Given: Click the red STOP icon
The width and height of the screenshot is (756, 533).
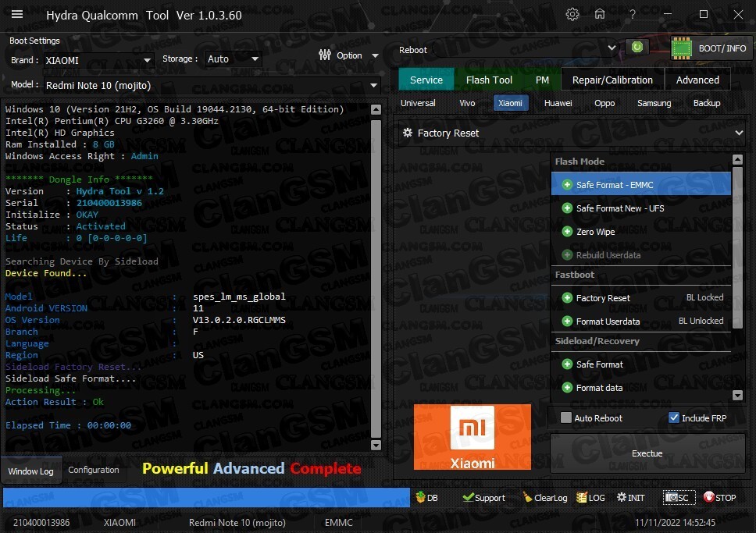Looking at the screenshot, I should pyautogui.click(x=708, y=497).
